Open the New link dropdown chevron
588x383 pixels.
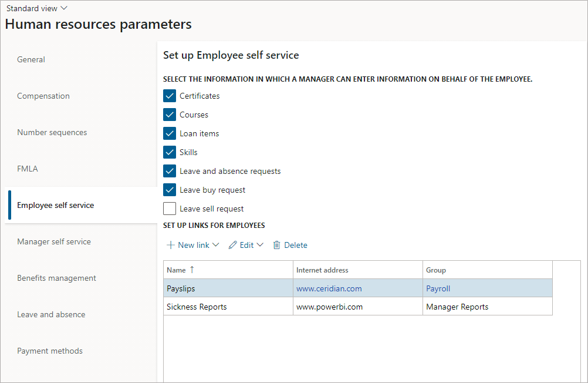[x=215, y=245]
